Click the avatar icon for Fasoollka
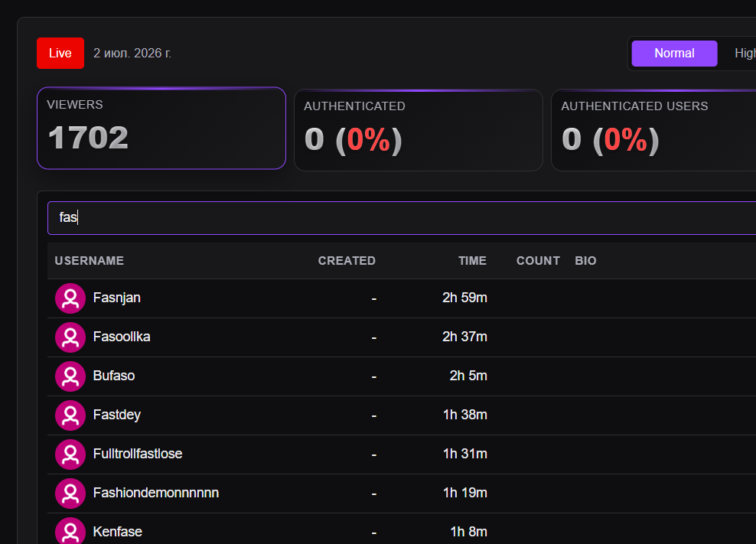 70,337
